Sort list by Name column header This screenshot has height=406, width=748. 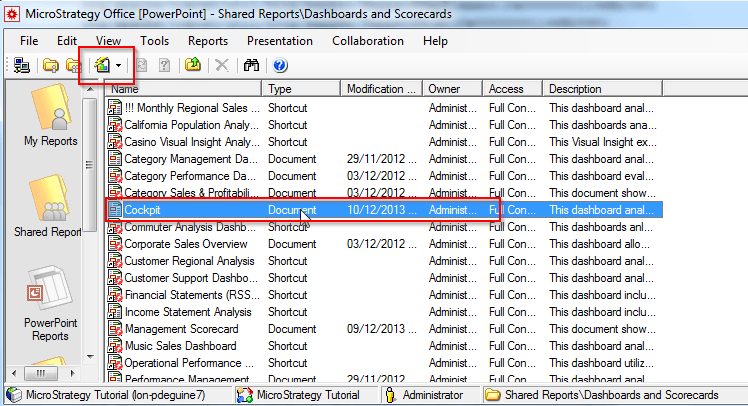click(183, 89)
